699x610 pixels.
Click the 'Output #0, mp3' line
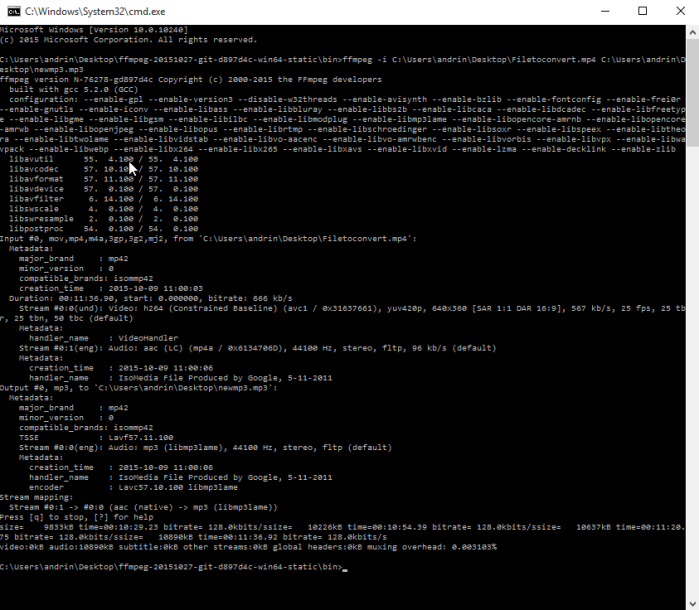[x=139, y=387]
